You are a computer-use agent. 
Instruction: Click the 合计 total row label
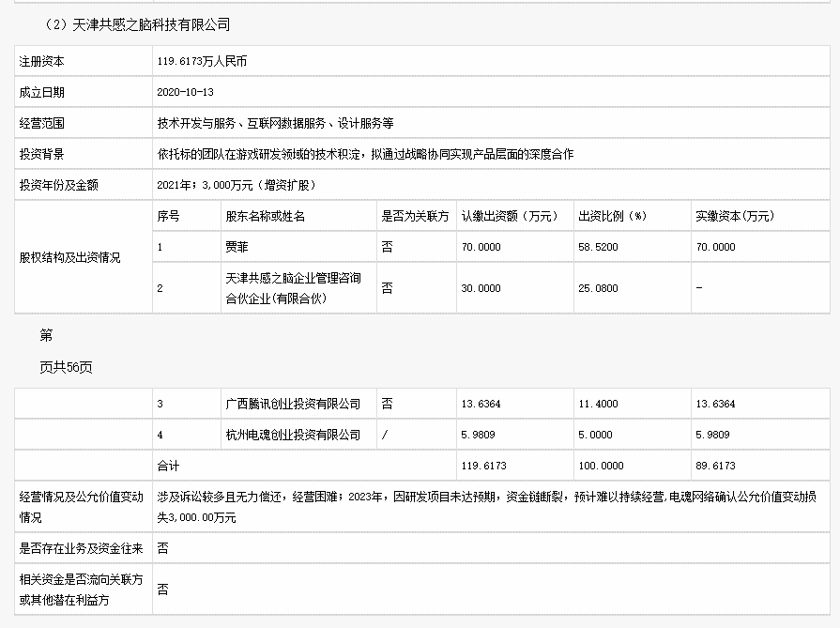168,467
